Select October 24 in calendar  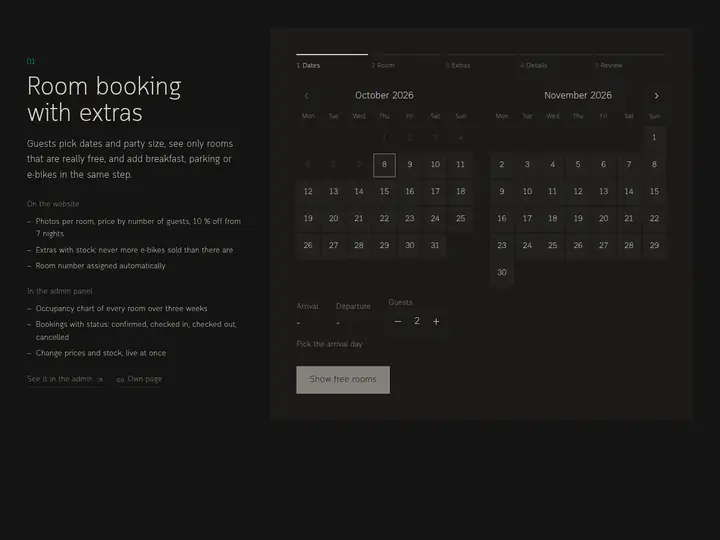tap(435, 219)
